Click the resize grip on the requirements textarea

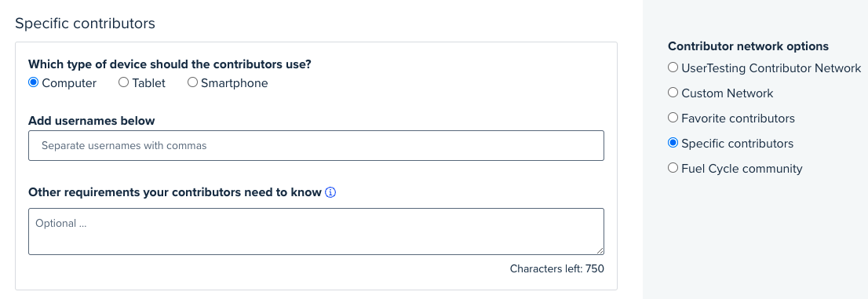tap(600, 250)
